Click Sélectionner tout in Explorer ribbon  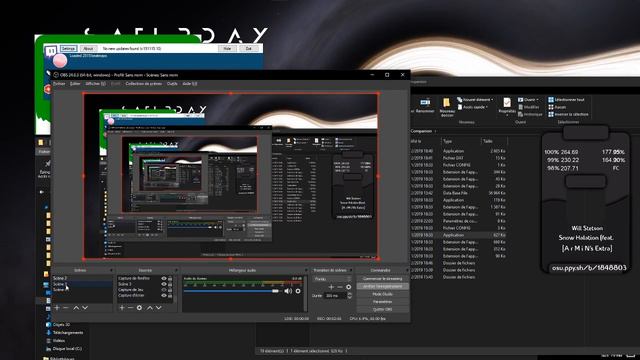point(566,100)
